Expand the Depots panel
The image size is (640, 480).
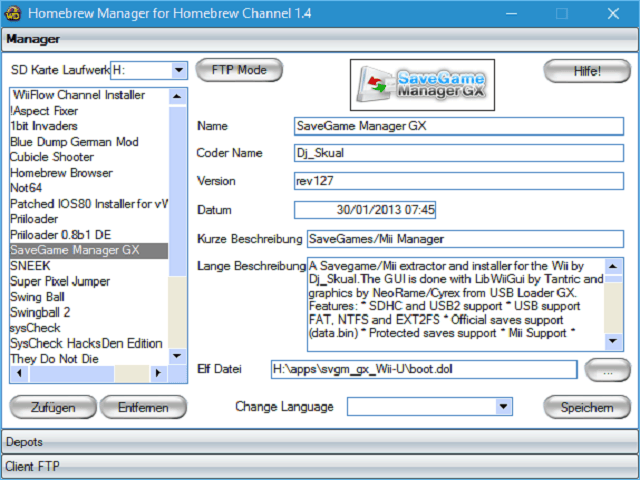(x=319, y=441)
